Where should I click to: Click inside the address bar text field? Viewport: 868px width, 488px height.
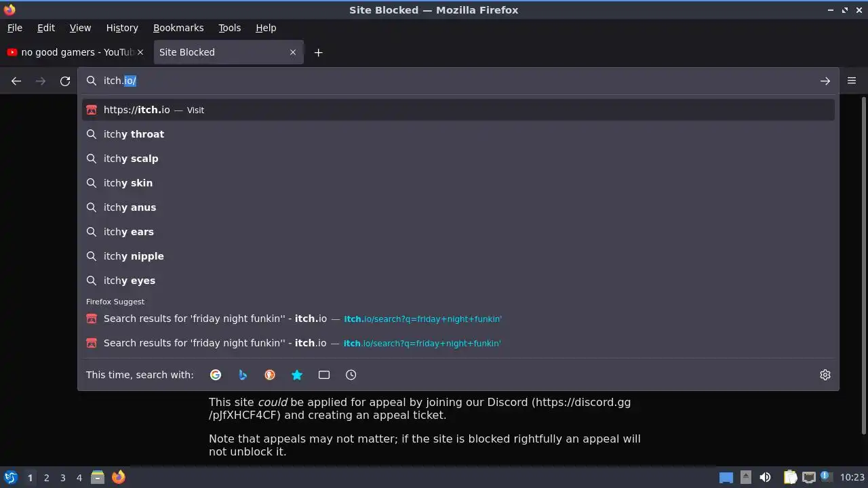(458, 81)
